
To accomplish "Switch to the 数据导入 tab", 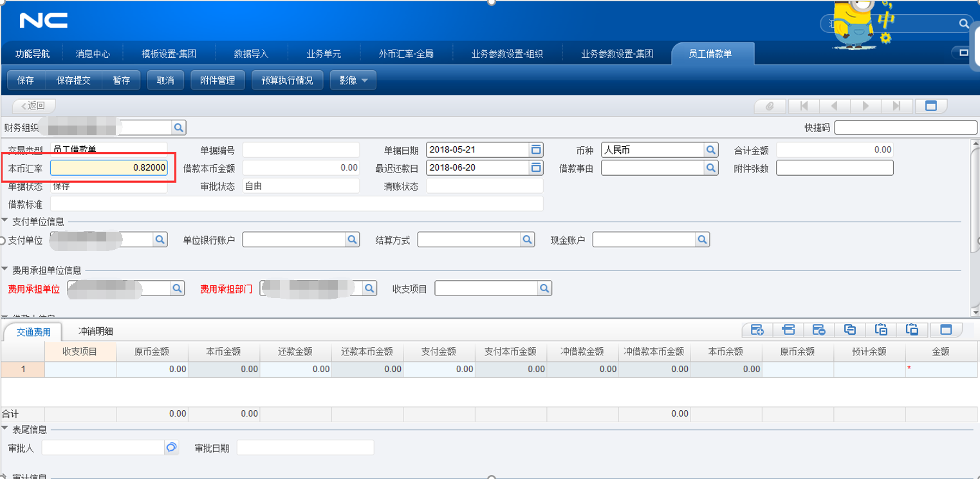I will click(x=251, y=54).
